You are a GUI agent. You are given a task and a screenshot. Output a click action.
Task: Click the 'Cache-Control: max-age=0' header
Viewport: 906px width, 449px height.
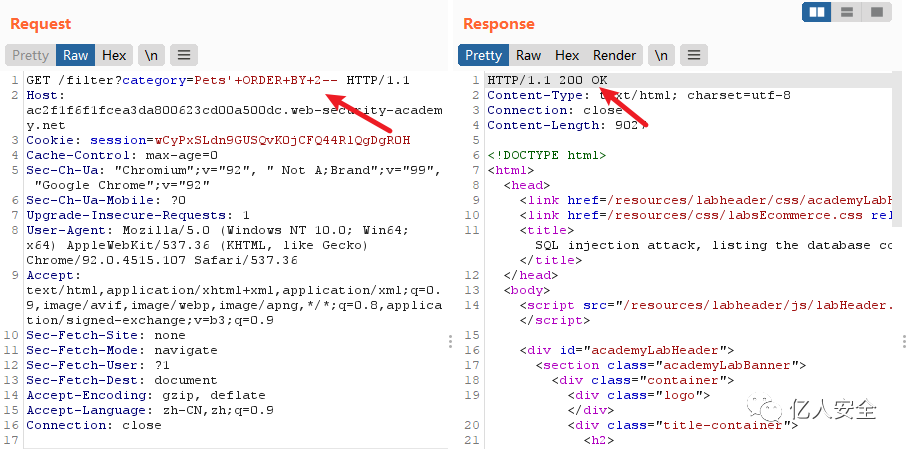click(x=122, y=155)
